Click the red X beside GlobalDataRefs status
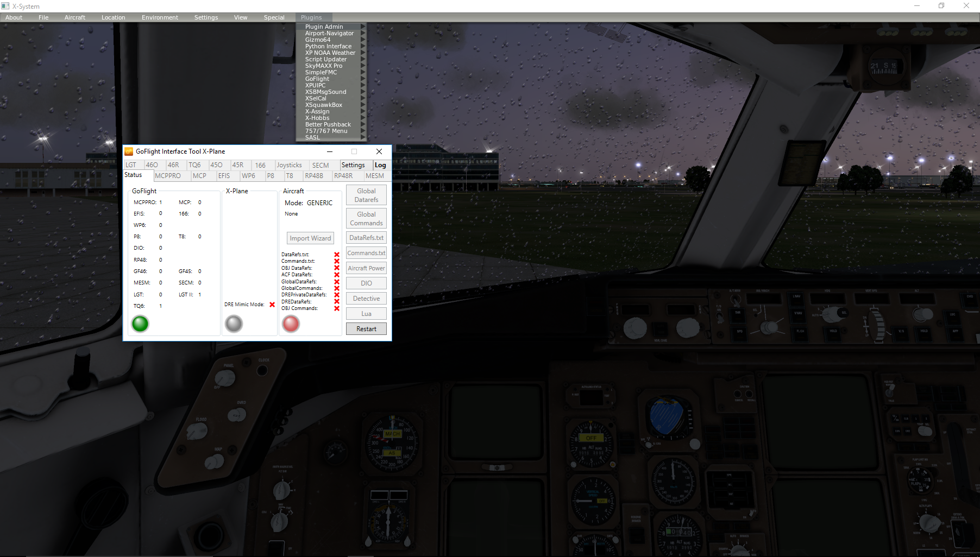980x557 pixels. [x=337, y=282]
